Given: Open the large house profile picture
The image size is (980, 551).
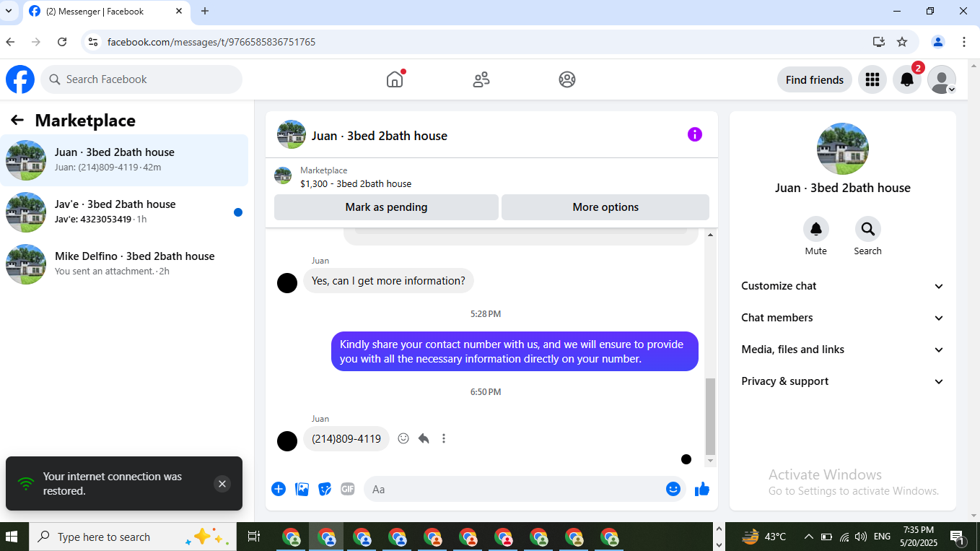Looking at the screenshot, I should click(x=843, y=149).
